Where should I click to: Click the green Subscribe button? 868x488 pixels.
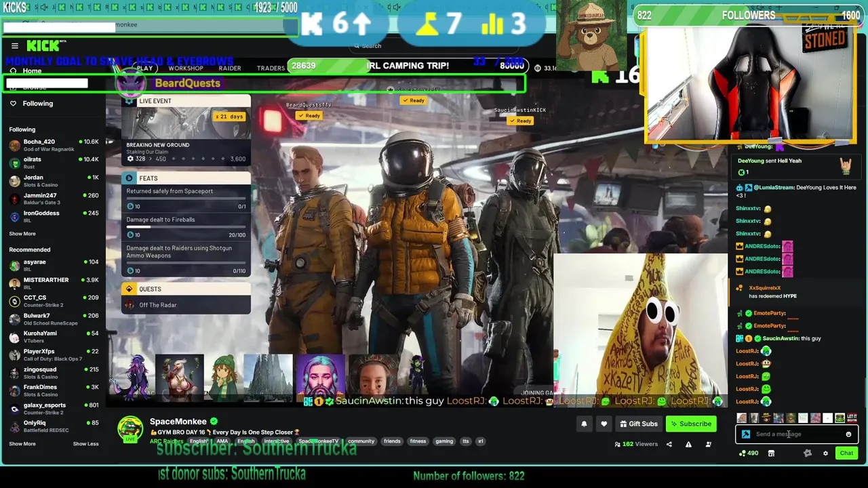(691, 424)
